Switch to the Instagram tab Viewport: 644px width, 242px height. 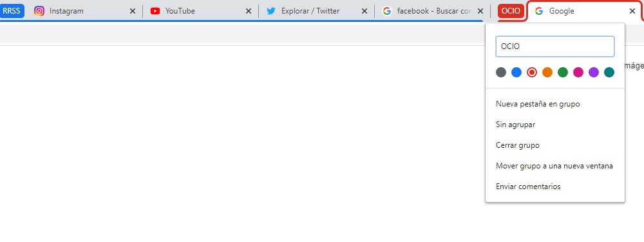[x=84, y=11]
